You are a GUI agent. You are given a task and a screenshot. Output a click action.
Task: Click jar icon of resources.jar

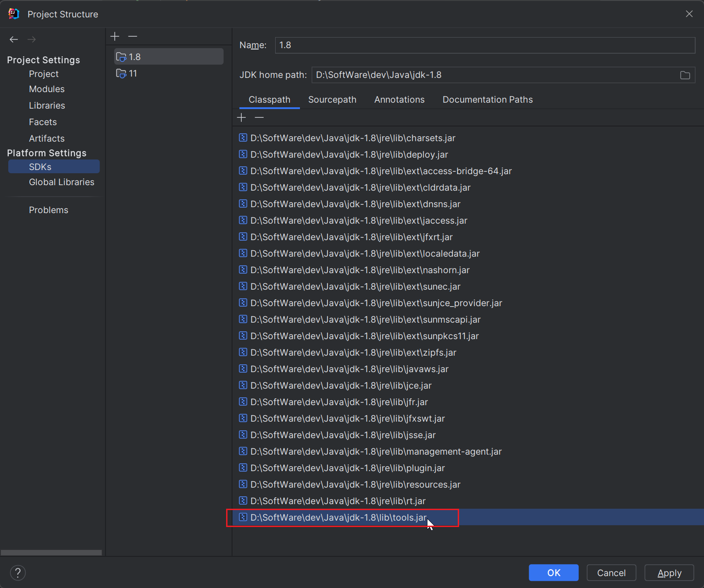pyautogui.click(x=243, y=484)
